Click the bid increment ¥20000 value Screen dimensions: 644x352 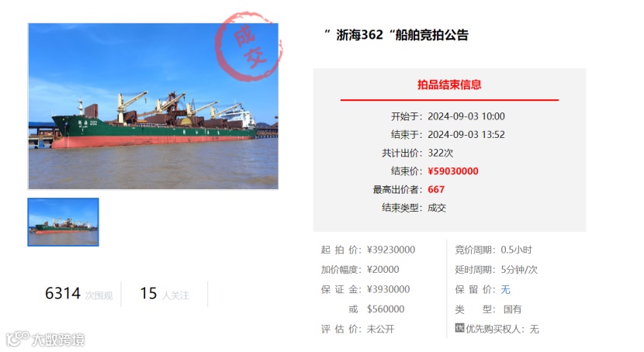point(383,270)
